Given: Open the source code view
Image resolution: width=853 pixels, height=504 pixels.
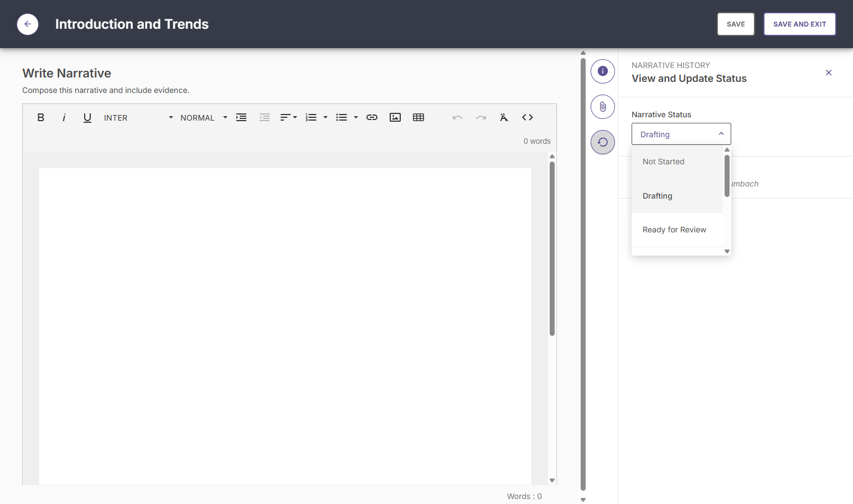Looking at the screenshot, I should (x=528, y=117).
